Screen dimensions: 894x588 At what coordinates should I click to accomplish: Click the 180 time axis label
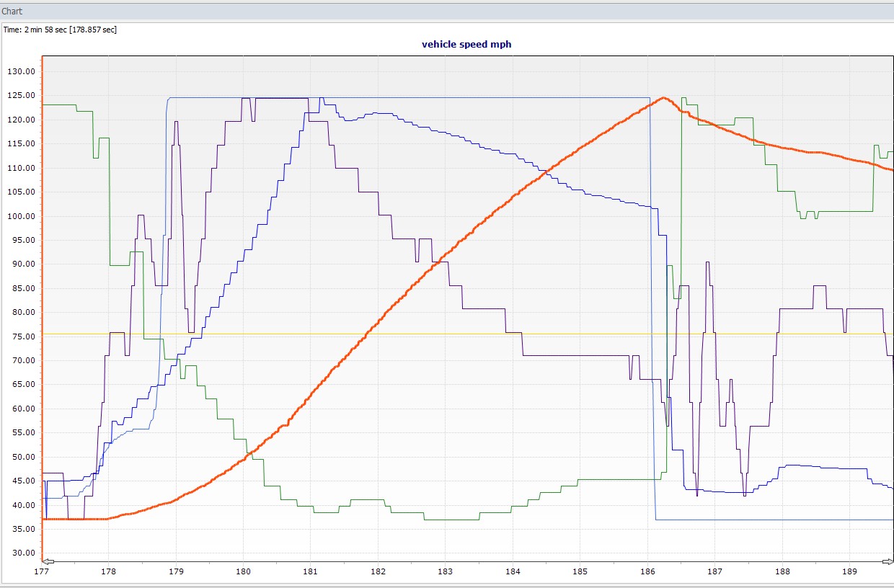pyautogui.click(x=243, y=572)
